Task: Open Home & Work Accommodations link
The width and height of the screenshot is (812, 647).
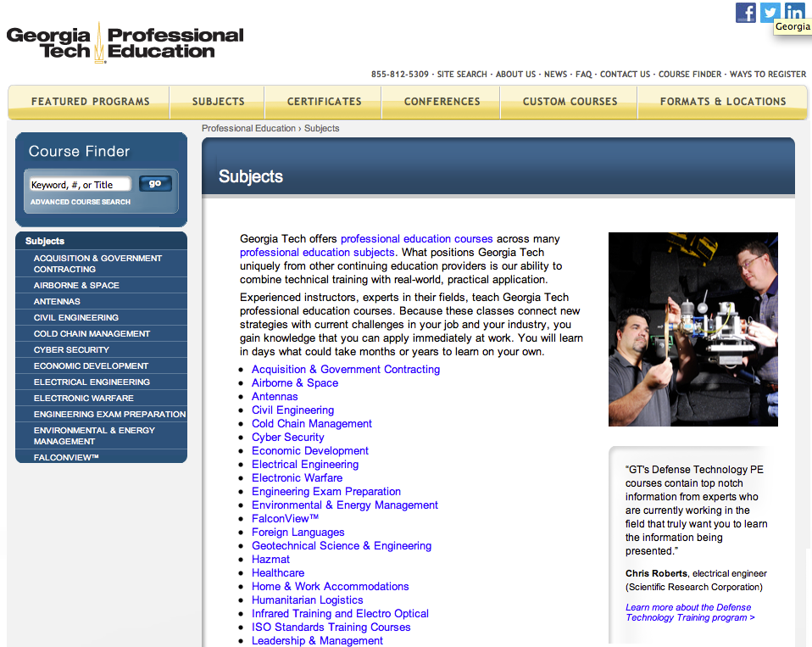Action: pos(330,586)
